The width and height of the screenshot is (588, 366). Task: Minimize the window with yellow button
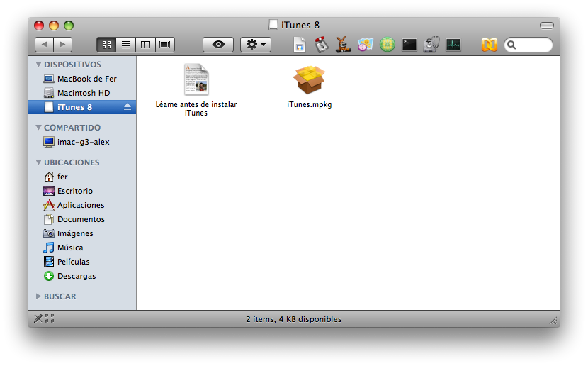coord(54,26)
